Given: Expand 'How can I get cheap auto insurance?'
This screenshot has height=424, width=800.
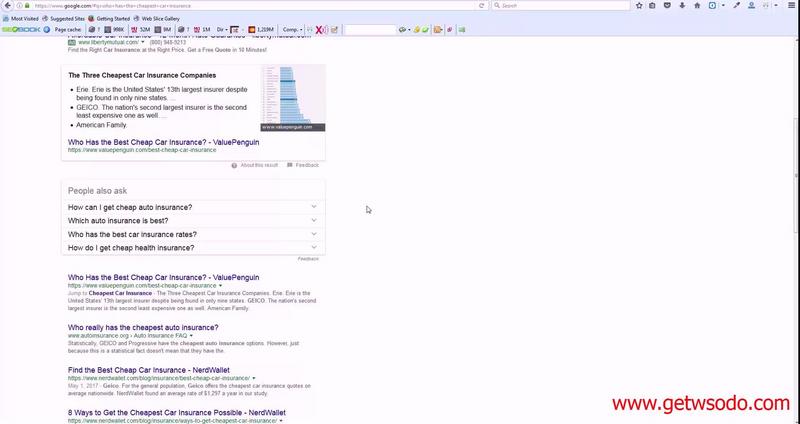Looking at the screenshot, I should [x=193, y=207].
